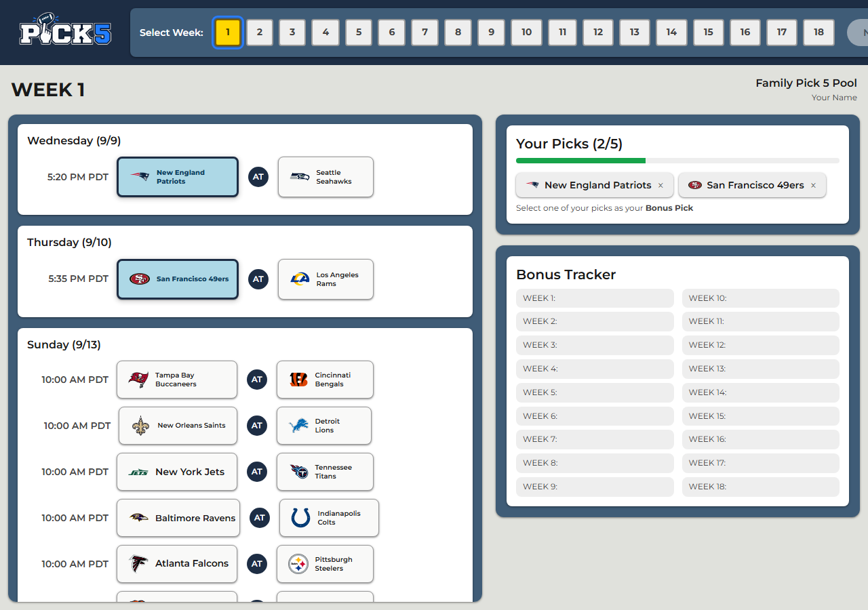Viewport: 868px width, 610px height.
Task: Select week 2 tab
Action: tap(260, 33)
